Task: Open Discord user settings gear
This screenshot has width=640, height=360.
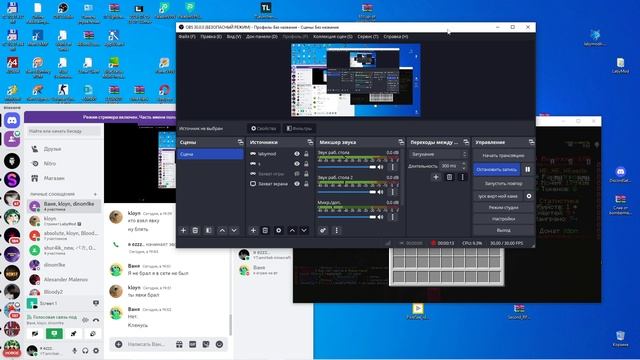Action: (x=96, y=350)
